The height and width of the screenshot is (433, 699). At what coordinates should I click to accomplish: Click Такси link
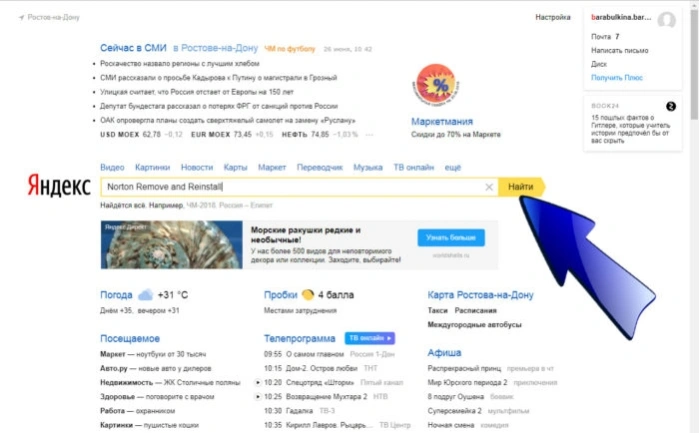pos(437,310)
